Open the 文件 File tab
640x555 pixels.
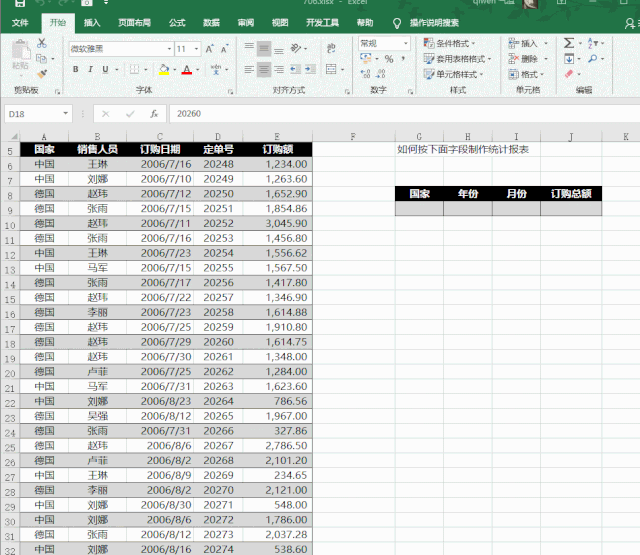pos(20,23)
